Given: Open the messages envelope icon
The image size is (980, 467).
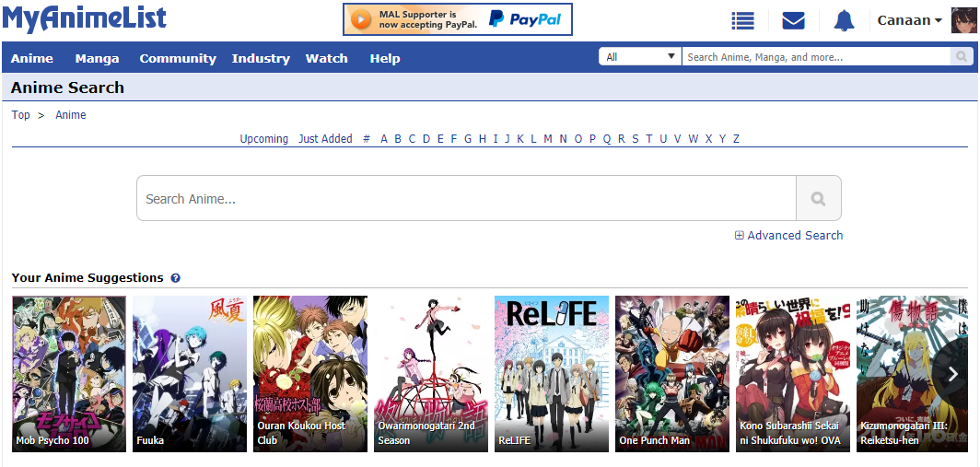Looking at the screenshot, I should click(793, 20).
